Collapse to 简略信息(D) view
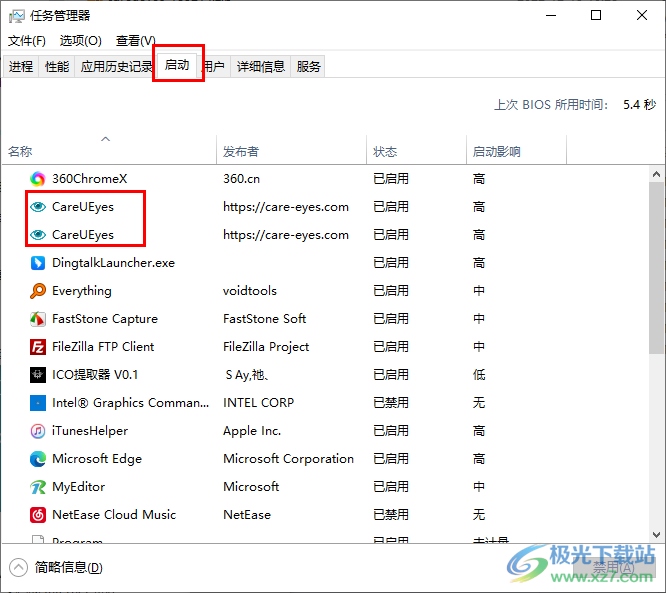The image size is (666, 593). (x=56, y=568)
